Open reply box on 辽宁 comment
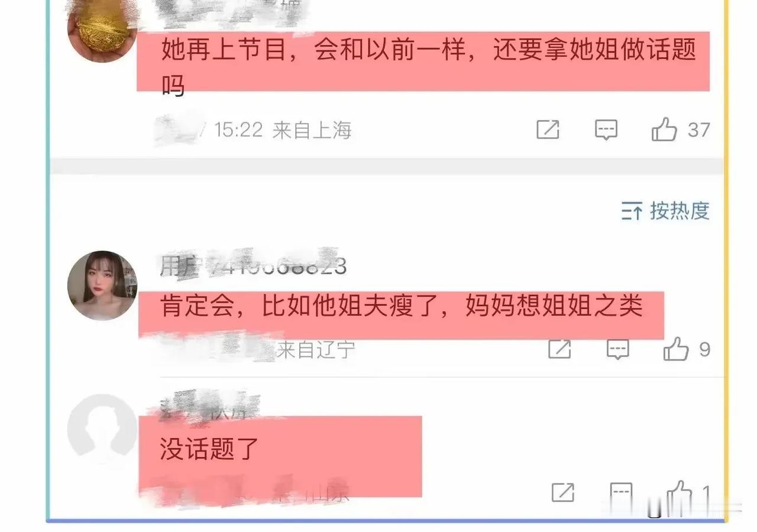The height and width of the screenshot is (532, 757). coord(617,350)
